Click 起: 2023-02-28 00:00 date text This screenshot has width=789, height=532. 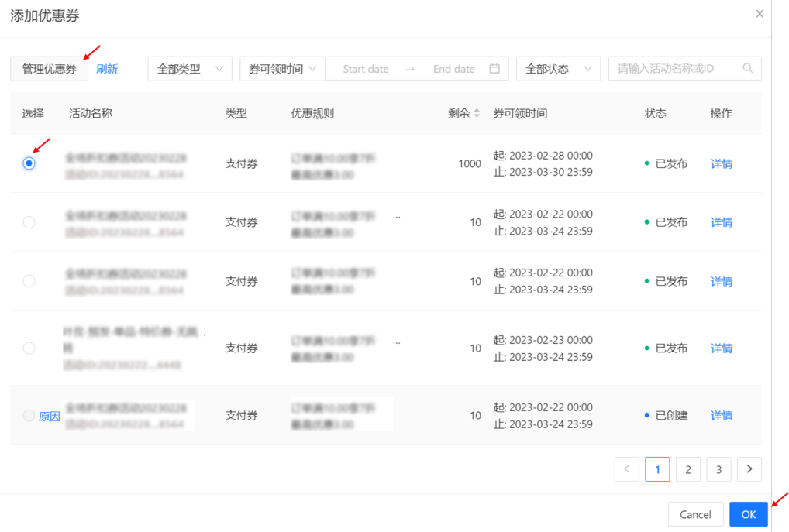543,156
